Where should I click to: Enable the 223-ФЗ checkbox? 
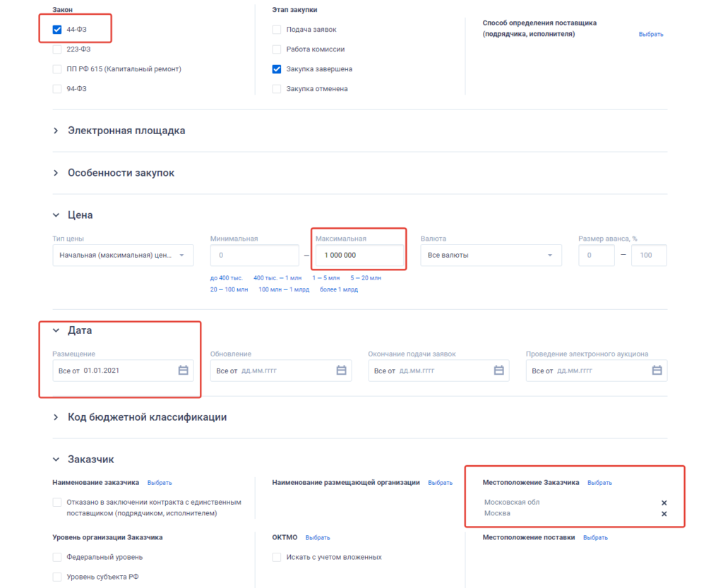click(x=57, y=49)
